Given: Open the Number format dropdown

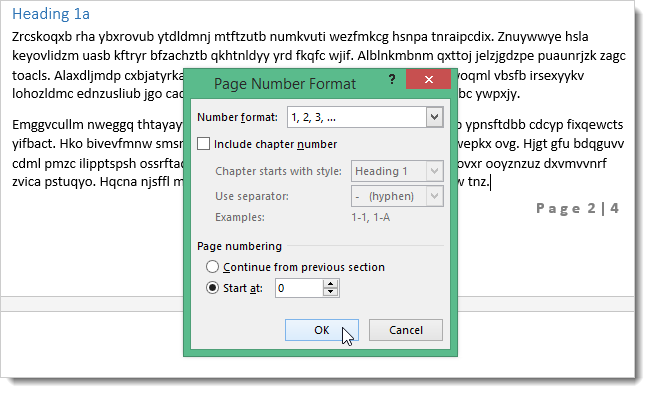Looking at the screenshot, I should (434, 117).
